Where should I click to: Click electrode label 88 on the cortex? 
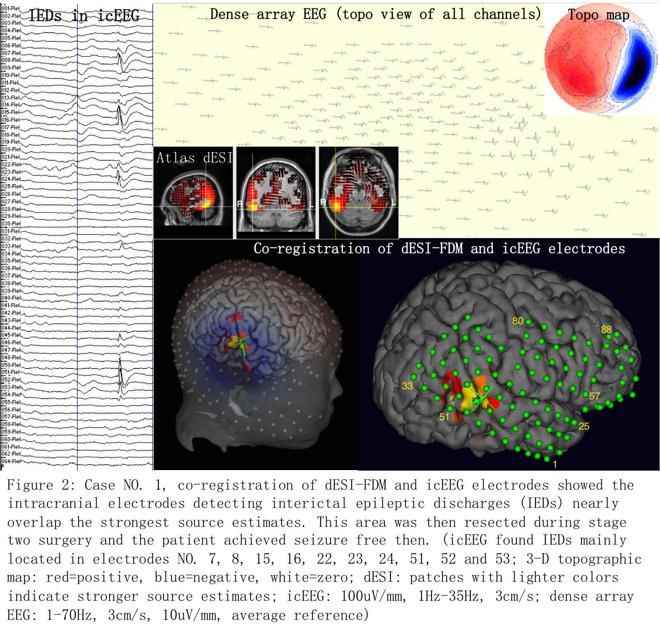point(606,330)
